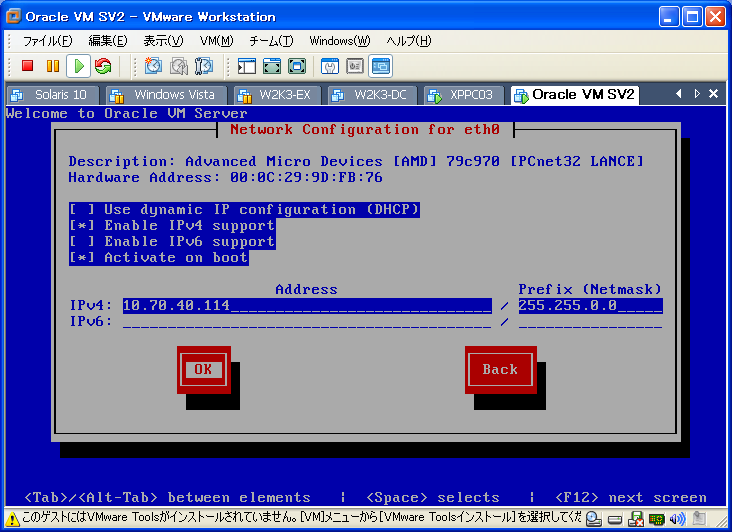732x532 pixels.
Task: Take a snapshot with the clock-star icon
Action: point(153,66)
